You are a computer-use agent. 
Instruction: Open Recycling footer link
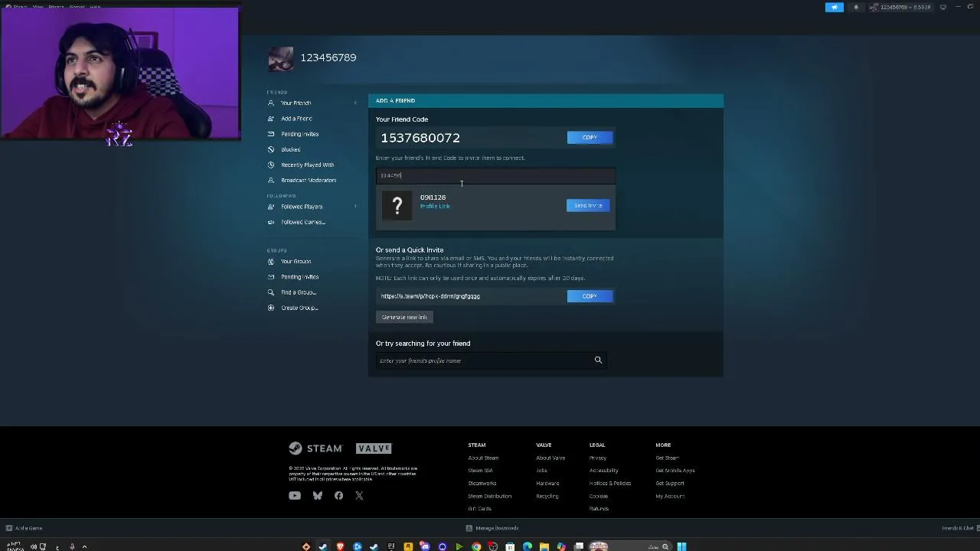pos(547,496)
